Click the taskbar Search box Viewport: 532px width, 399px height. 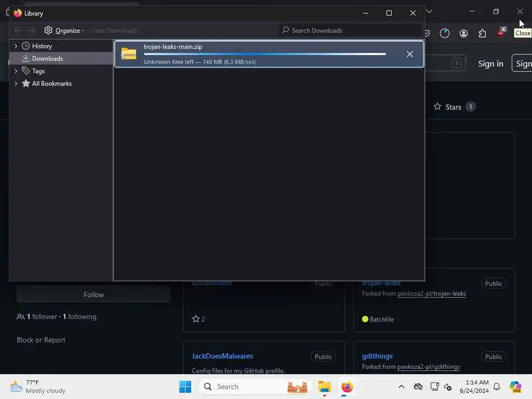click(x=255, y=387)
